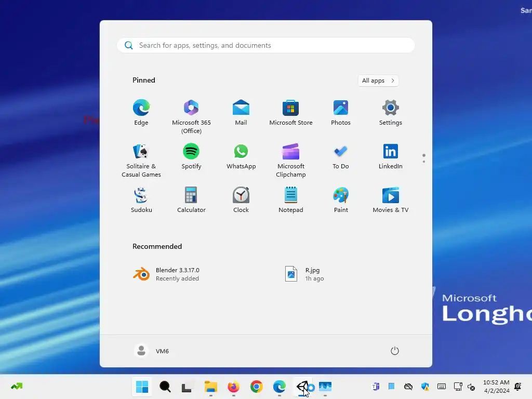532x399 pixels.
Task: Open File Explorer from taskbar
Action: pyautogui.click(x=211, y=387)
